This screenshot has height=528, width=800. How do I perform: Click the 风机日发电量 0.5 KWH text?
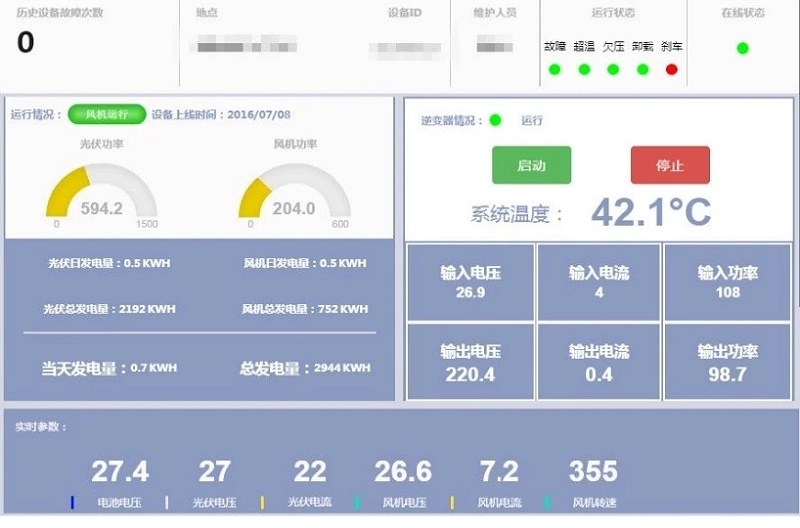pyautogui.click(x=305, y=263)
